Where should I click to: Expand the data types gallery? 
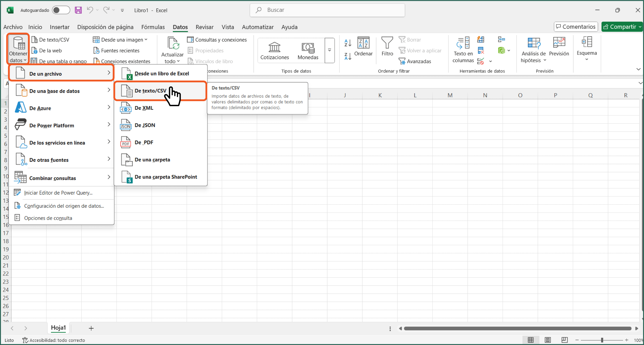(330, 50)
